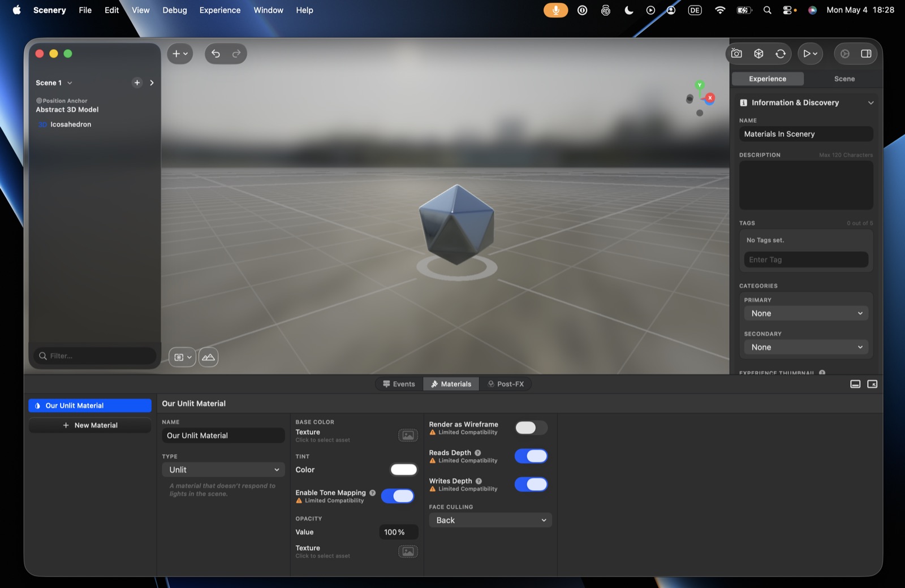Click Tone Mapping help icon
Screen dimensions: 905x588
click(372, 493)
